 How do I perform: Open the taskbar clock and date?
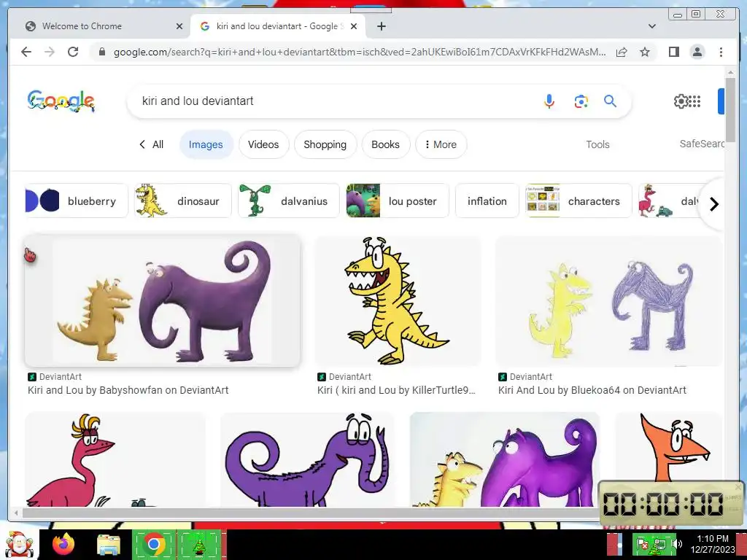[x=712, y=544]
